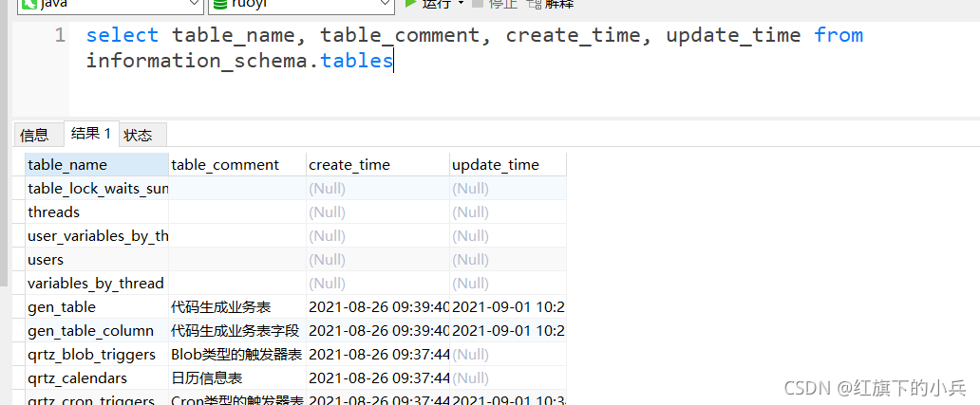
Task: Click create_time cell of gen_table_column row
Action: pyautogui.click(x=378, y=331)
